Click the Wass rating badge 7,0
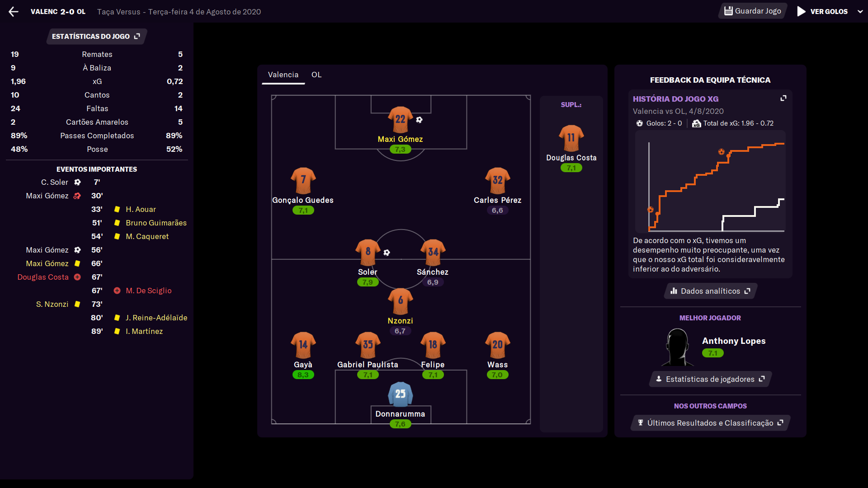 coord(497,375)
